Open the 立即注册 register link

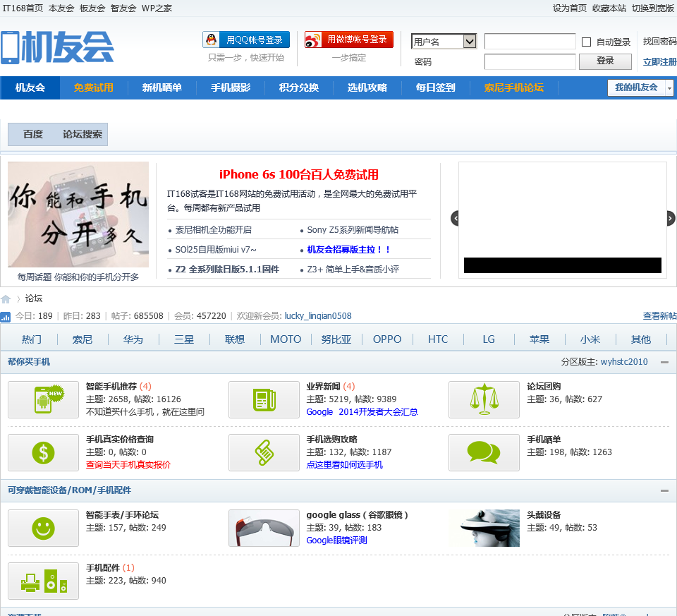click(660, 62)
